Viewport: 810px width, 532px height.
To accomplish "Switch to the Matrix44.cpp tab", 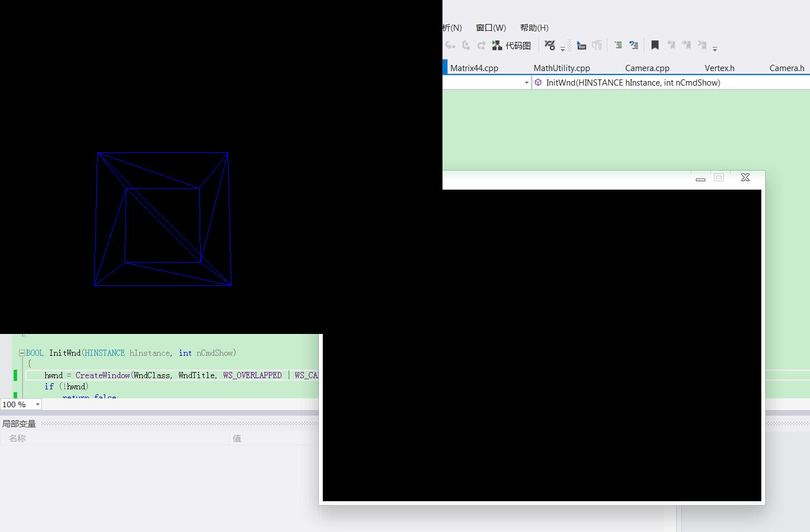I will [x=474, y=68].
